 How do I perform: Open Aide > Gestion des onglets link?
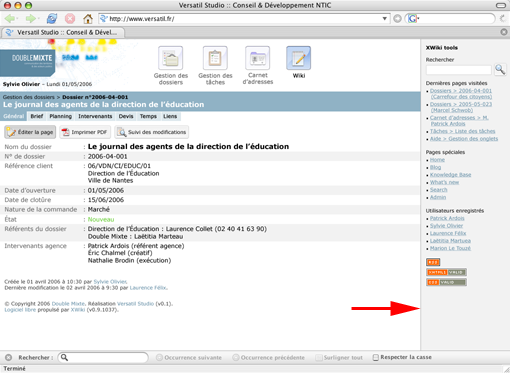(464, 139)
